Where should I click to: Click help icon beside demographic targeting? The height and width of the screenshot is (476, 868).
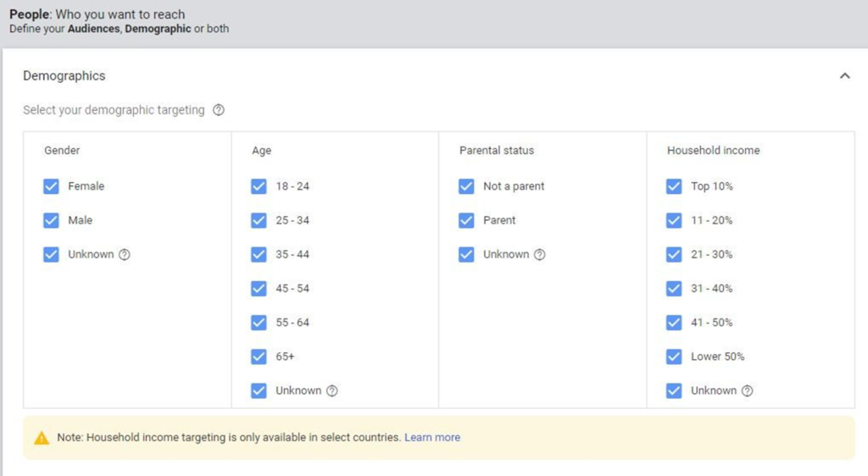pos(219,110)
